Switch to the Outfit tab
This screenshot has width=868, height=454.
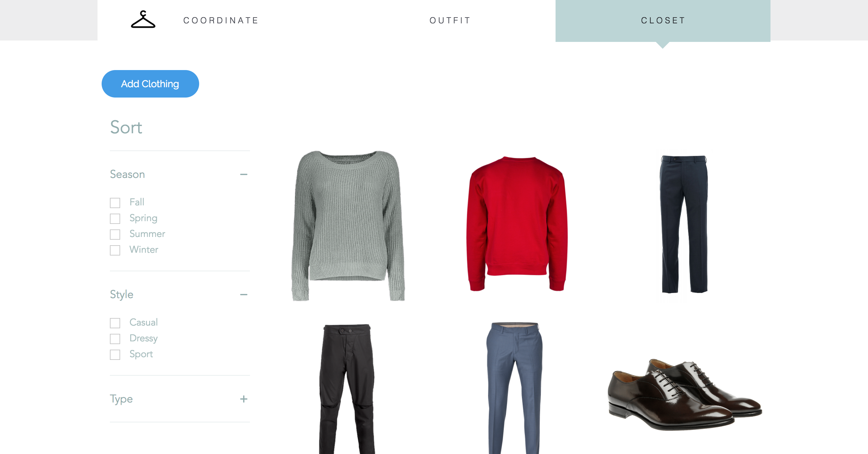(450, 21)
